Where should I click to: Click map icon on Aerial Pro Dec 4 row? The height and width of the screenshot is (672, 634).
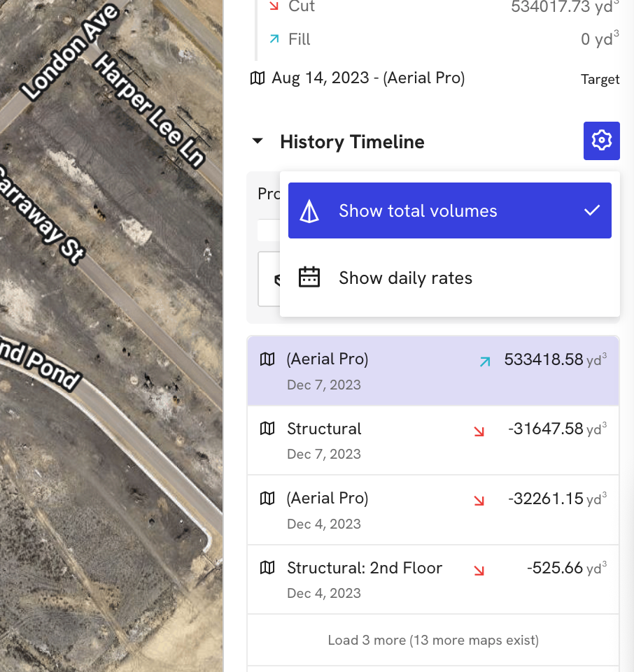(267, 499)
